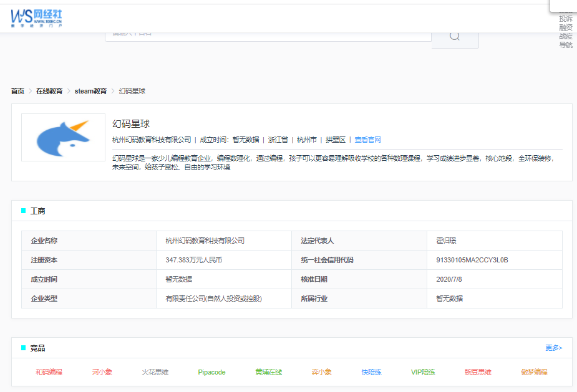
Task: Click table value 杭州幻码教育科技有限公司
Action: (x=205, y=241)
